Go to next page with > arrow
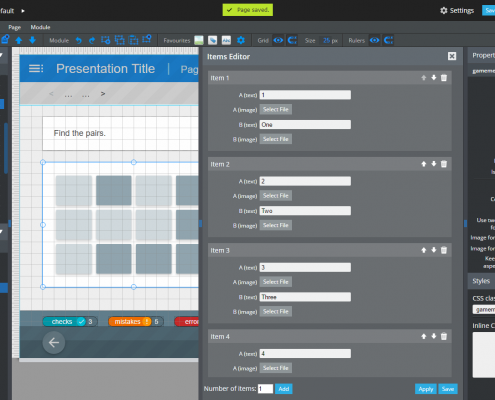The width and height of the screenshot is (495, 400). coord(103,94)
